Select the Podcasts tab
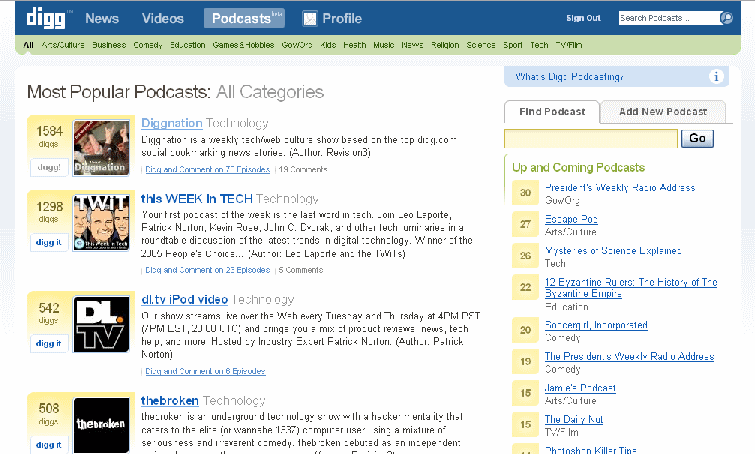 point(245,18)
